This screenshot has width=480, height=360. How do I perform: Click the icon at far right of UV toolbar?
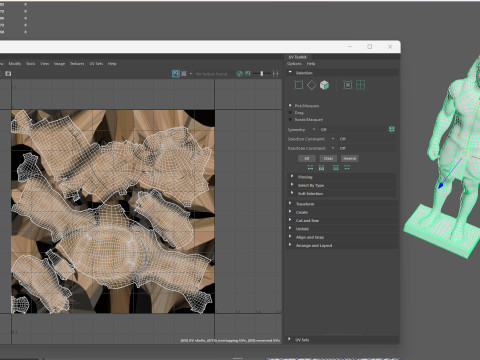(x=275, y=73)
